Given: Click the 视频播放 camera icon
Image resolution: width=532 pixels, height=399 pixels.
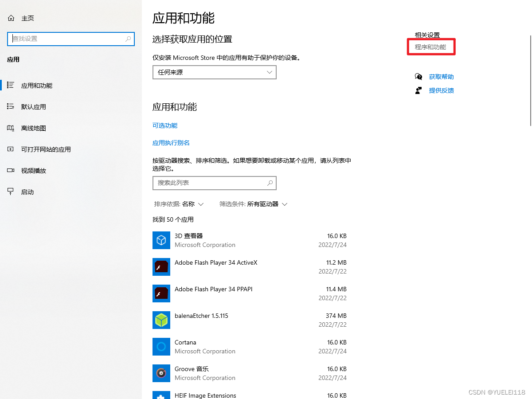Looking at the screenshot, I should click(11, 170).
